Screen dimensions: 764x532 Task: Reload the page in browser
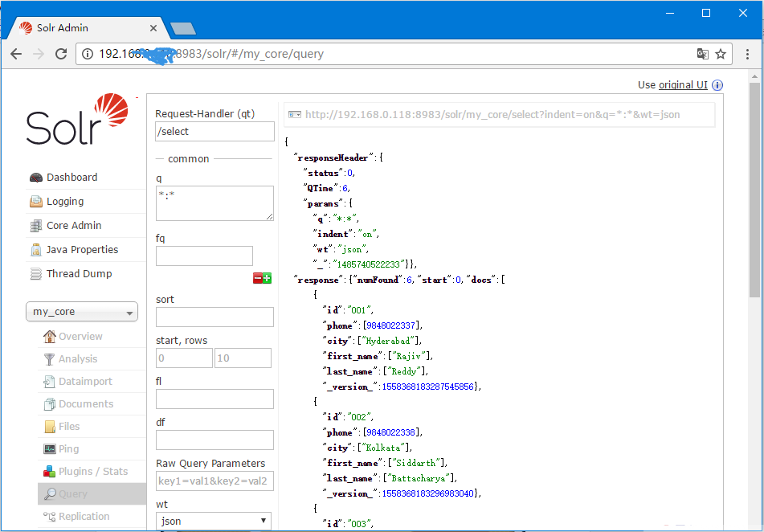(61, 54)
